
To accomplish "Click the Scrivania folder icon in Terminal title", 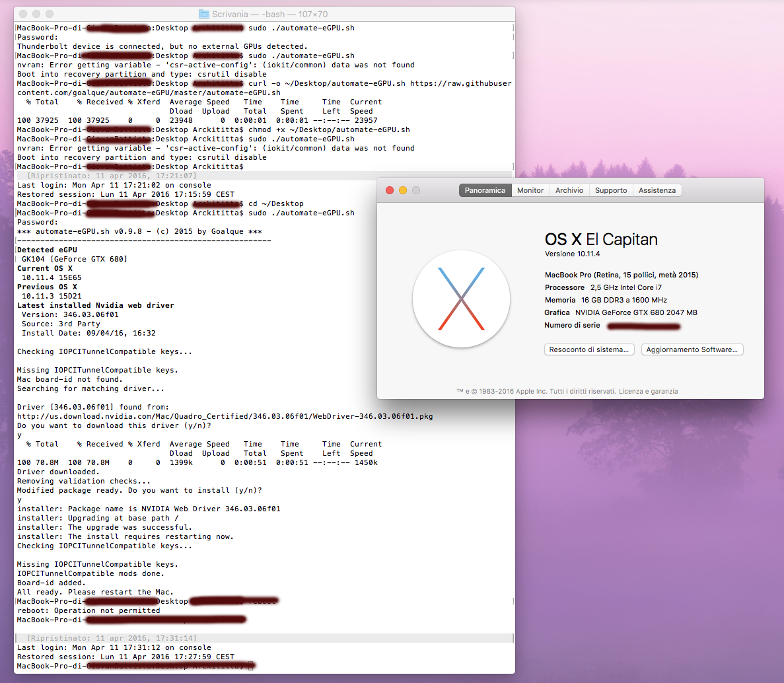I will click(204, 14).
